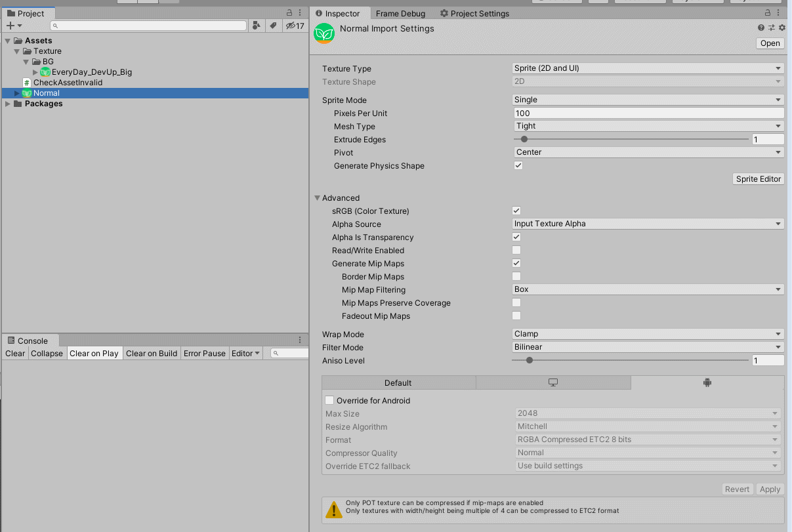Click the Project panel search field
The image size is (792, 532).
tap(148, 26)
